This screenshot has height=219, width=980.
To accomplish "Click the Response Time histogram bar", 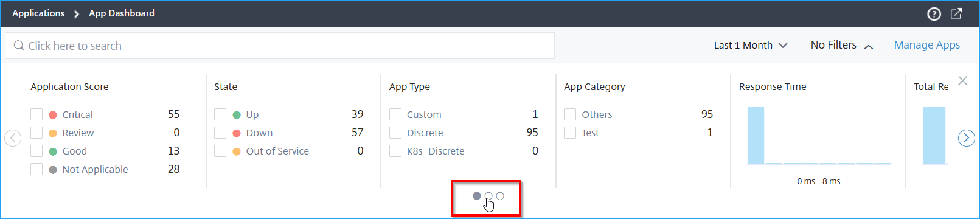I will click(x=756, y=136).
